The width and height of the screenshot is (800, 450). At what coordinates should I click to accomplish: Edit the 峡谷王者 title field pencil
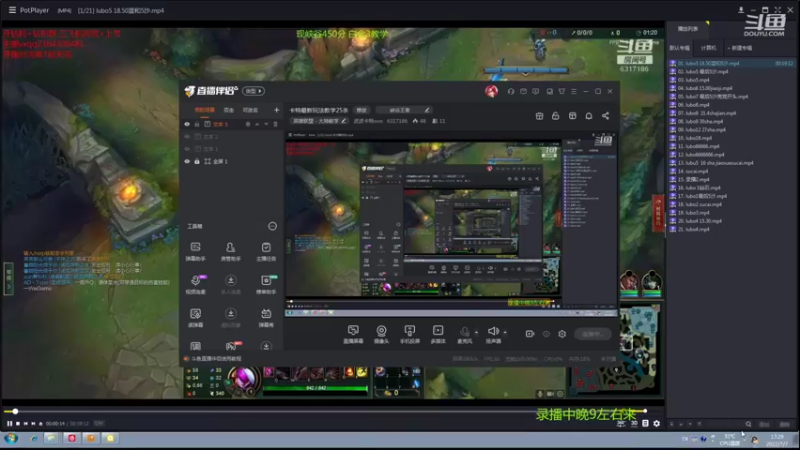[x=427, y=110]
